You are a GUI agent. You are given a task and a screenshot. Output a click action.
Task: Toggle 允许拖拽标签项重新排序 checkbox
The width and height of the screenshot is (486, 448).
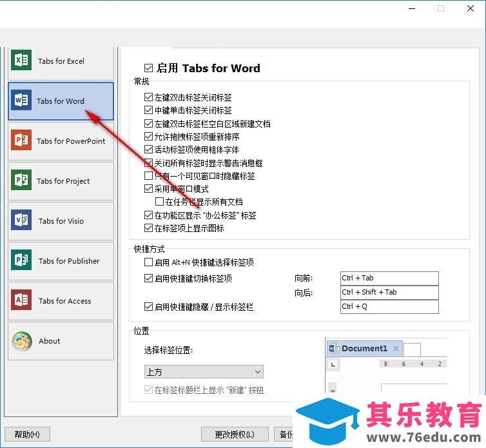148,137
